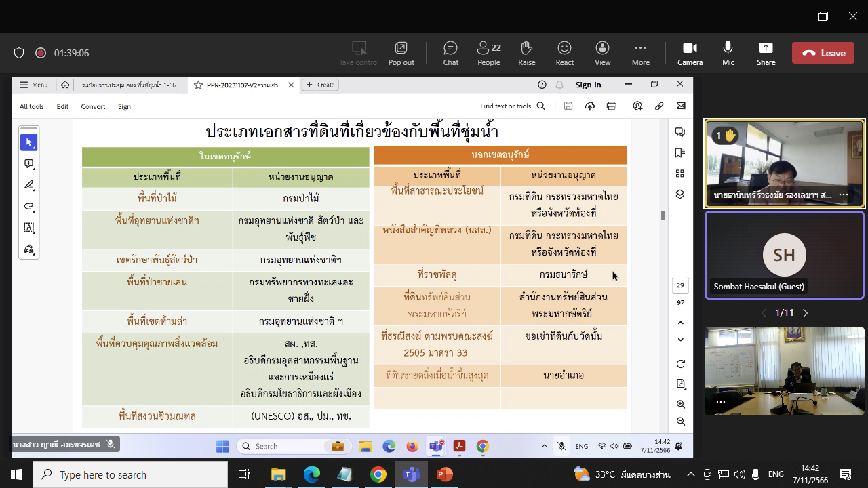Toggle the Mic mute state
Image resolution: width=868 pixels, height=488 pixels.
point(728,53)
